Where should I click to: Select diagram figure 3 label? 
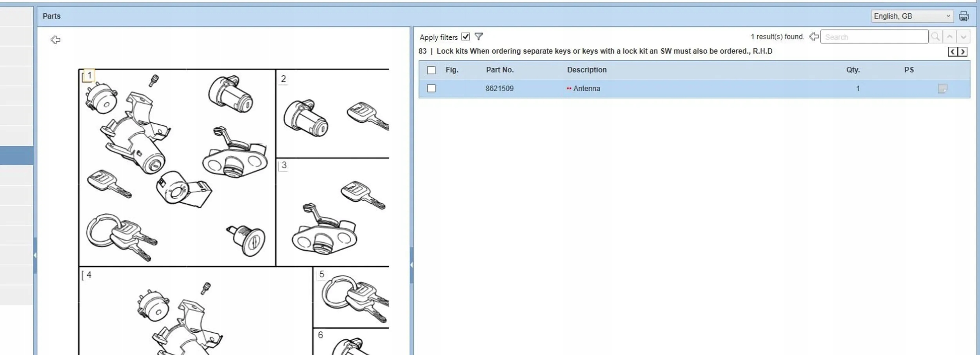[x=284, y=165]
